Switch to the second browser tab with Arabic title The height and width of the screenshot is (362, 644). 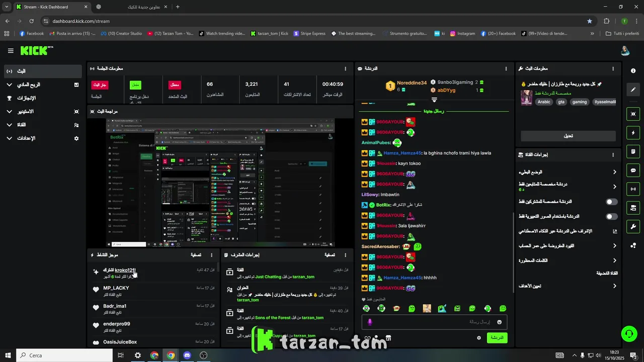point(132,7)
